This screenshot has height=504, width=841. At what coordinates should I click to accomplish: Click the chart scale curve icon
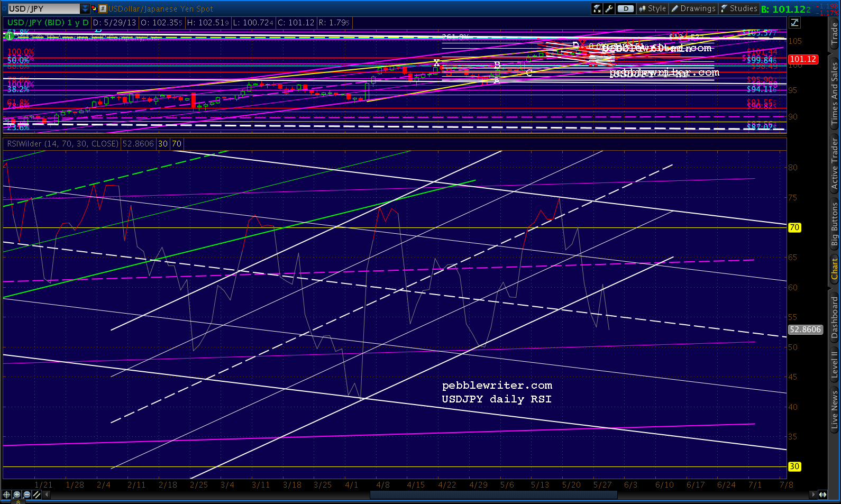pyautogui.click(x=794, y=22)
